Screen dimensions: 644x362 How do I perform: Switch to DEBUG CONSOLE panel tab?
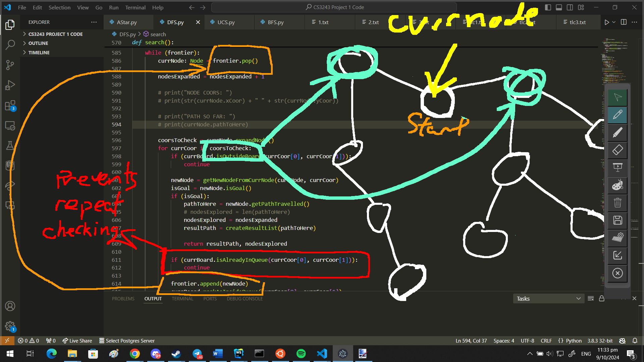tap(245, 299)
